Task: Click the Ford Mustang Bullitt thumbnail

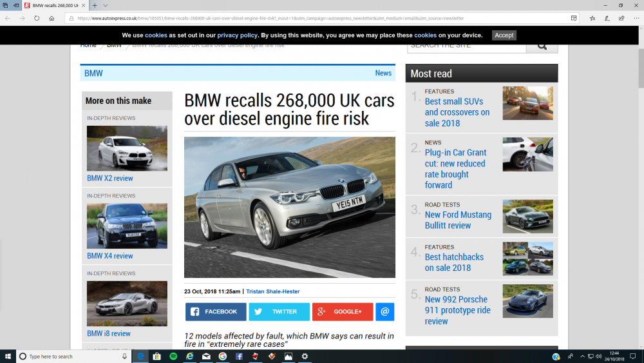Action: (x=528, y=217)
